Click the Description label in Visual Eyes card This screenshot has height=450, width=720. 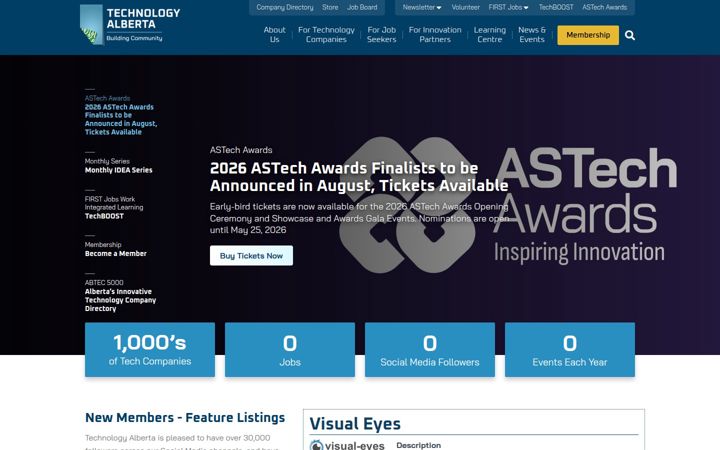point(418,445)
